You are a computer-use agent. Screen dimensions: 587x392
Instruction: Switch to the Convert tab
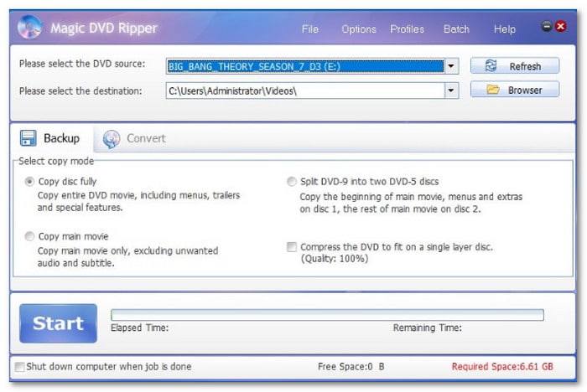coord(134,139)
